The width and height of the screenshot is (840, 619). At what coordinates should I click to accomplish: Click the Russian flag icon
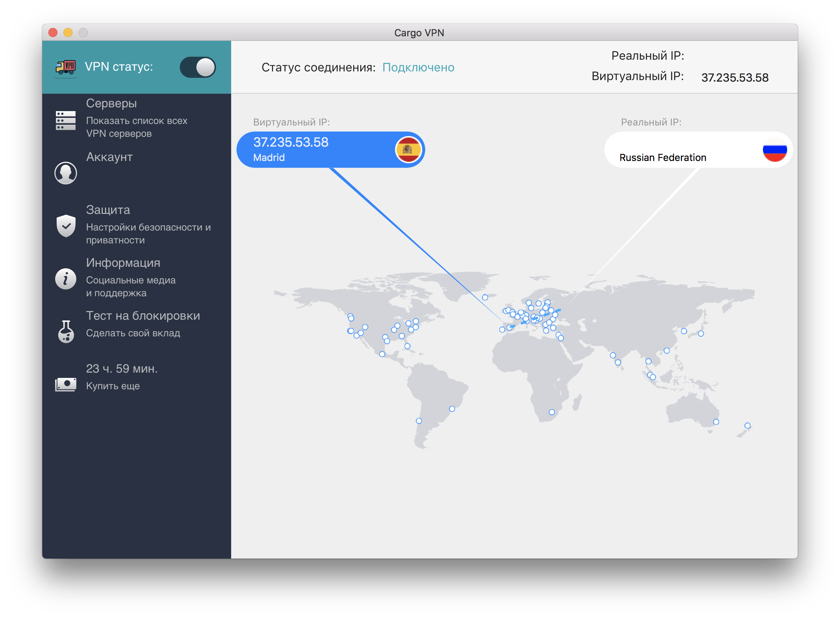pos(775,150)
